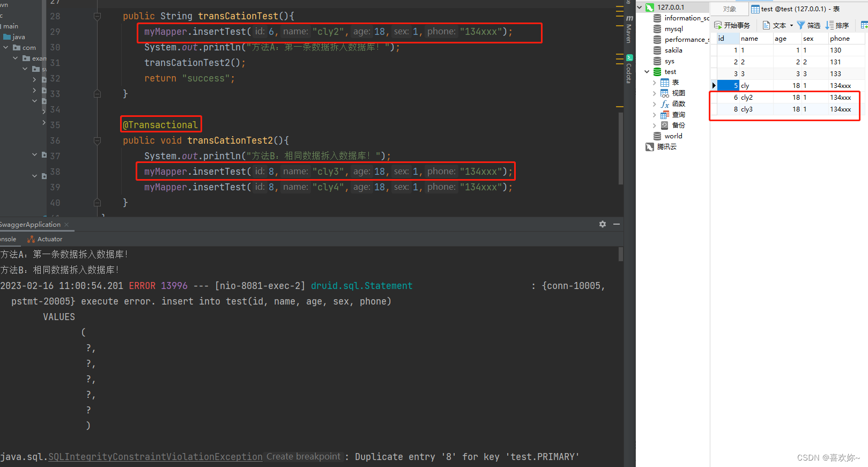The image size is (868, 467).
Task: Open the SQLIntegrityConstraintViolationException link
Action: tap(155, 457)
